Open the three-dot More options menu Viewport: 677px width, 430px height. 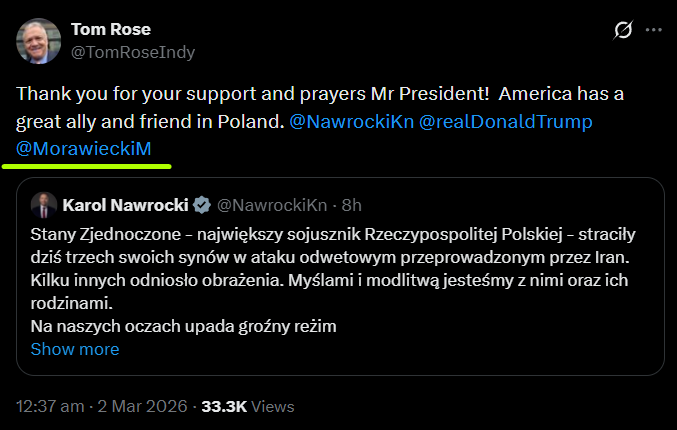654,31
